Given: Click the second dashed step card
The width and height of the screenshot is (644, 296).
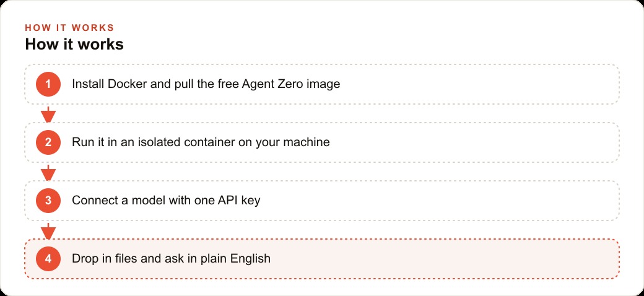Looking at the screenshot, I should [322, 142].
